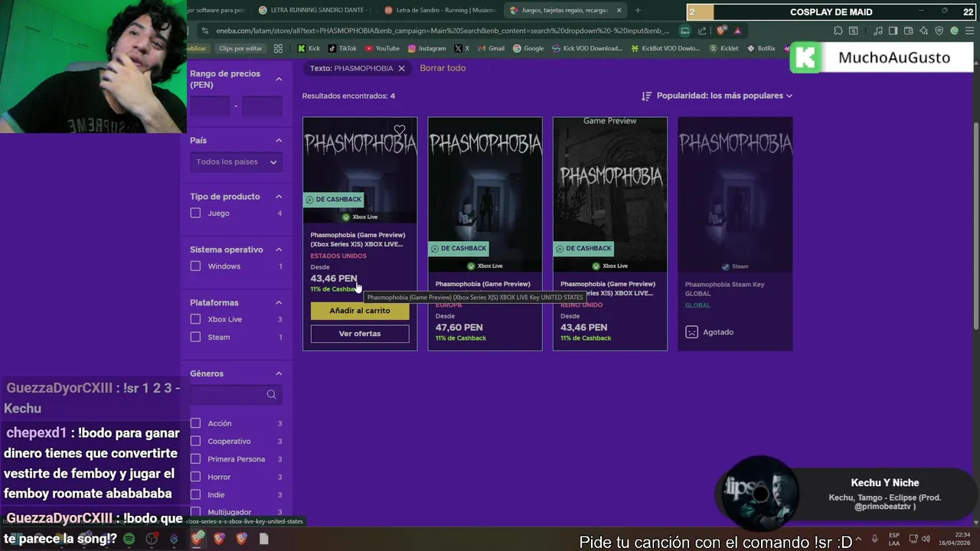Open BotRix bookmark

click(x=760, y=48)
